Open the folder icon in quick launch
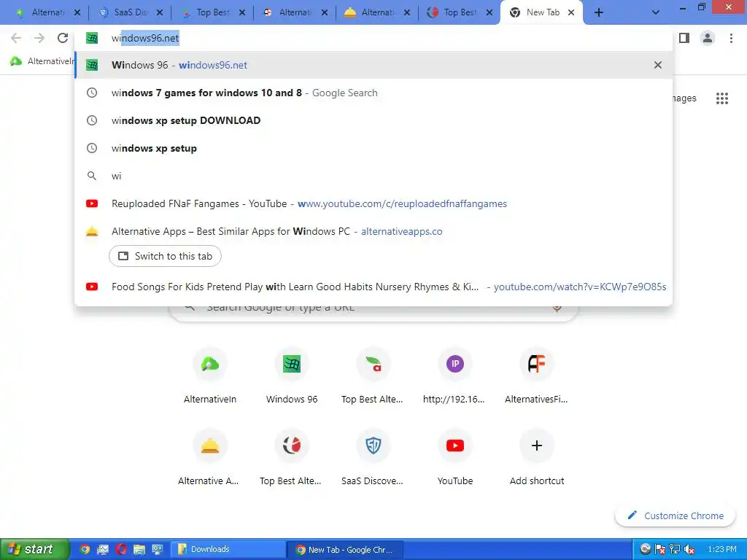This screenshot has height=560, width=747. pyautogui.click(x=139, y=550)
